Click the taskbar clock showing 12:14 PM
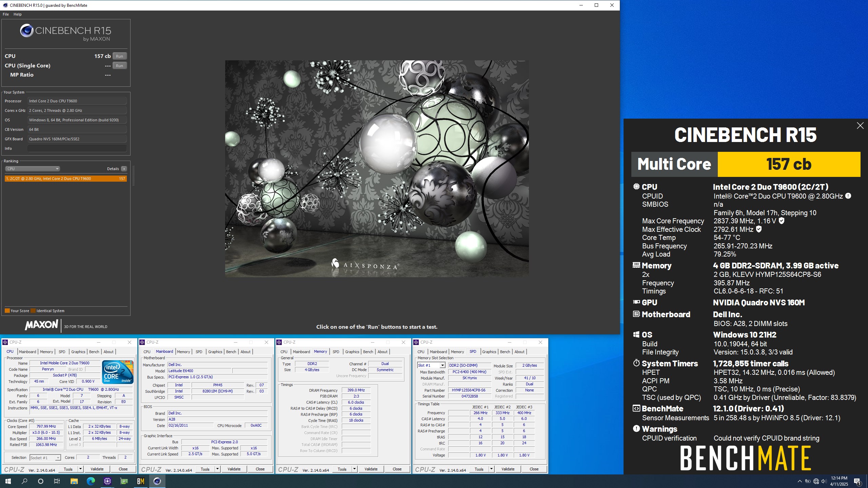Screen dimensions: 868x488 pyautogui.click(x=839, y=481)
